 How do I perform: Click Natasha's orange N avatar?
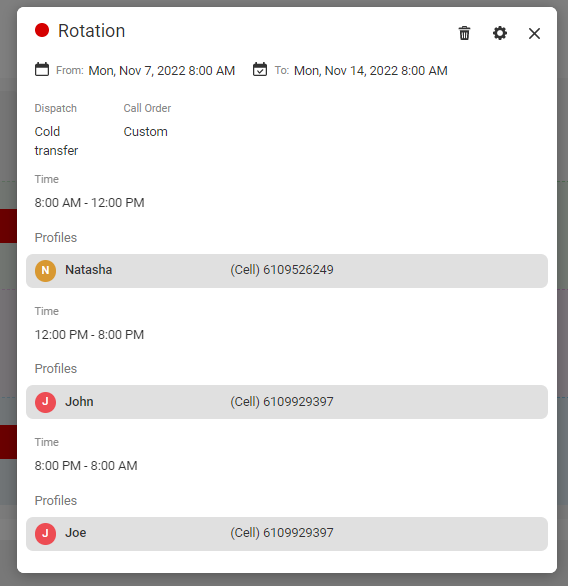[x=45, y=271]
